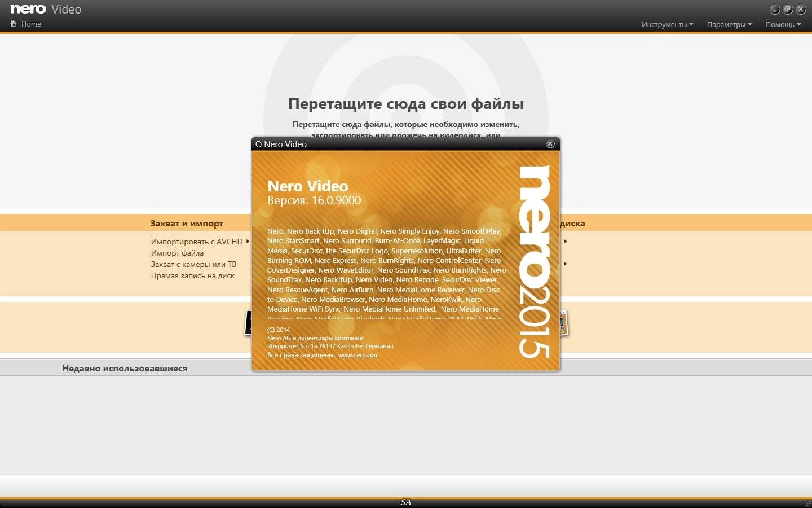Click the Недавно использовавшиеся heading
This screenshot has height=508, width=812.
[125, 368]
